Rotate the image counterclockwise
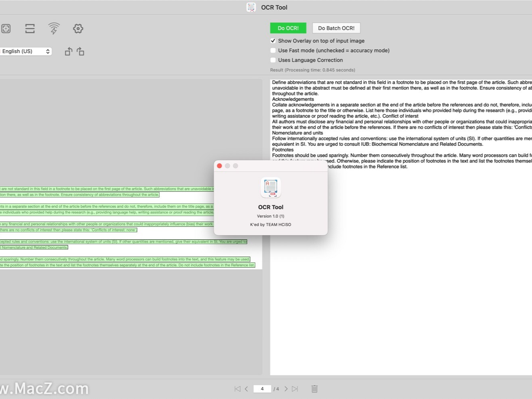This screenshot has width=532, height=399. tap(68, 51)
